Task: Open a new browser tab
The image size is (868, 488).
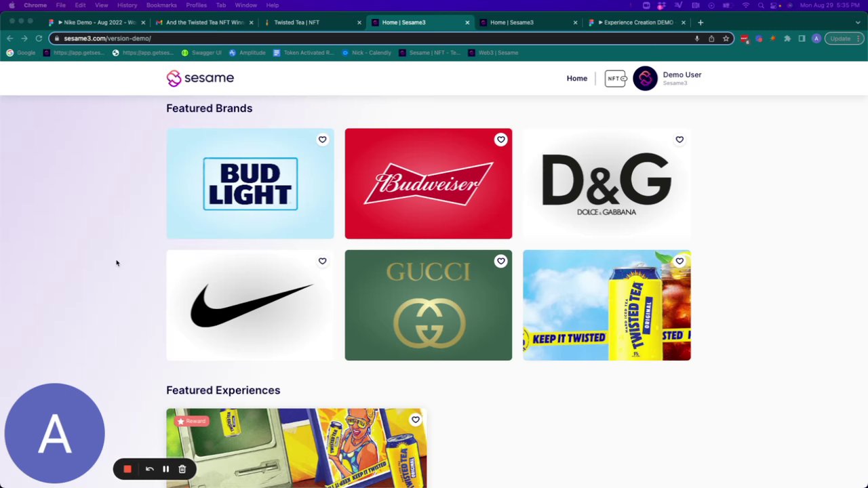Action: 701,22
